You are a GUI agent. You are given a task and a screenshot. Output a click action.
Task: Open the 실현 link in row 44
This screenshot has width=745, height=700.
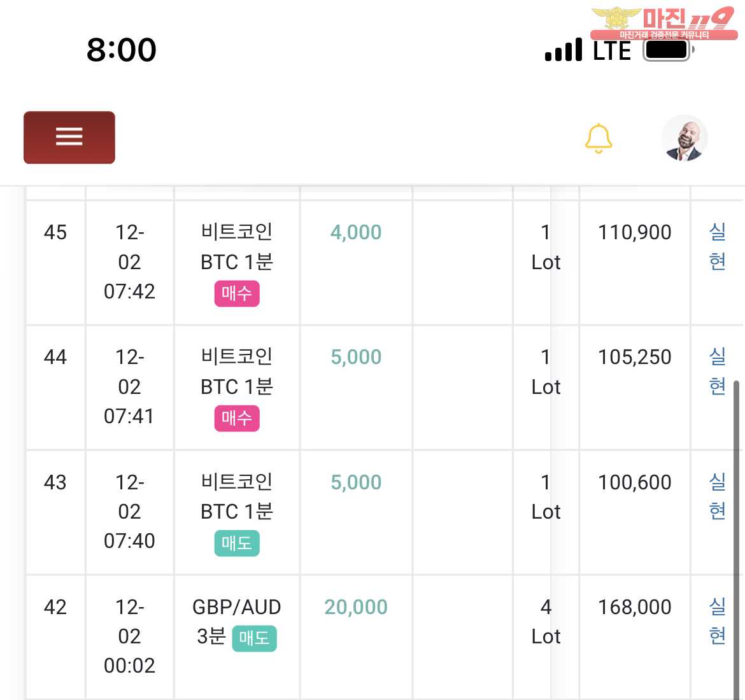coord(717,372)
